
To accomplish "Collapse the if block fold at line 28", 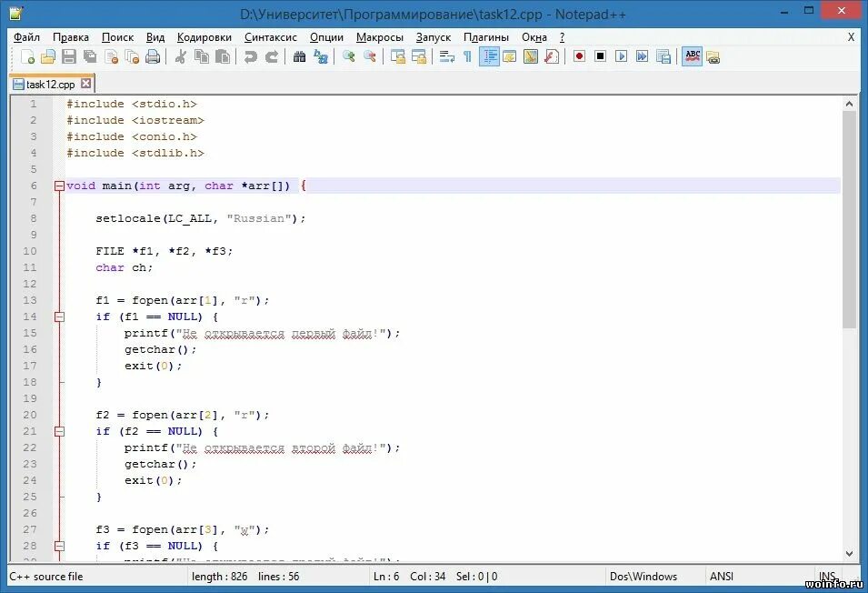I will [x=59, y=546].
